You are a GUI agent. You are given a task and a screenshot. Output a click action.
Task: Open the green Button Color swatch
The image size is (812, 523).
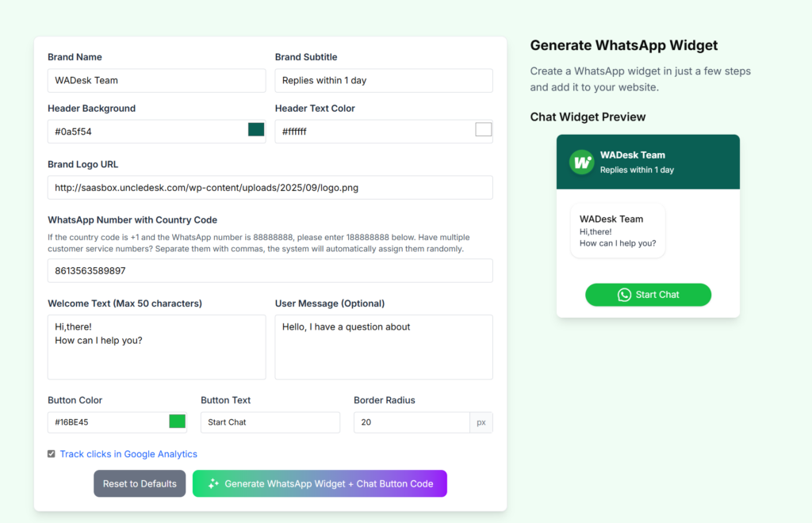(177, 422)
